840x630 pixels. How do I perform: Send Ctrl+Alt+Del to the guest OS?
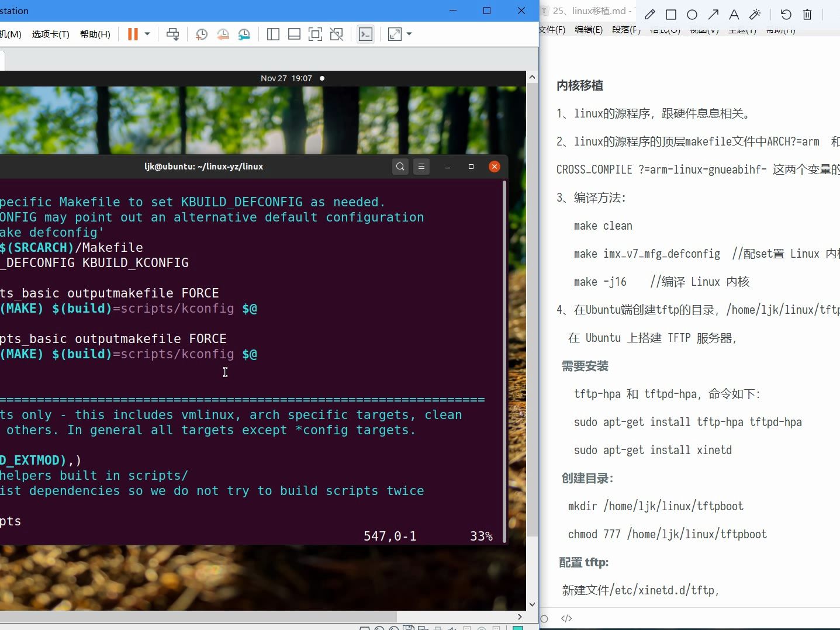[x=172, y=34]
